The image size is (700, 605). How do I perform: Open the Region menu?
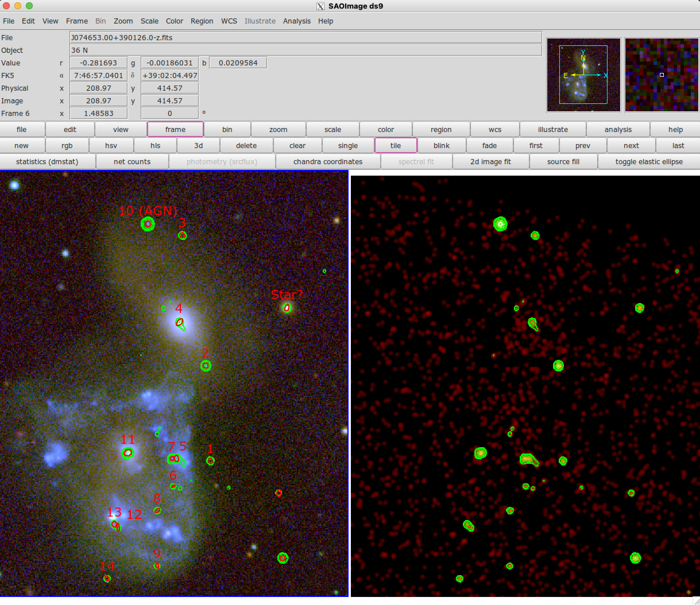click(x=202, y=21)
